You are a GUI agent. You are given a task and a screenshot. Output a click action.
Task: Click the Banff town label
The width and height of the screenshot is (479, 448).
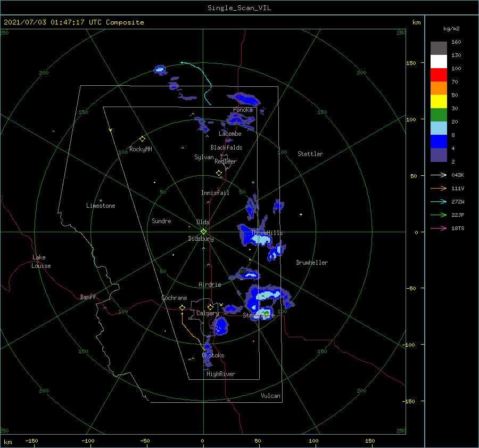pyautogui.click(x=88, y=297)
